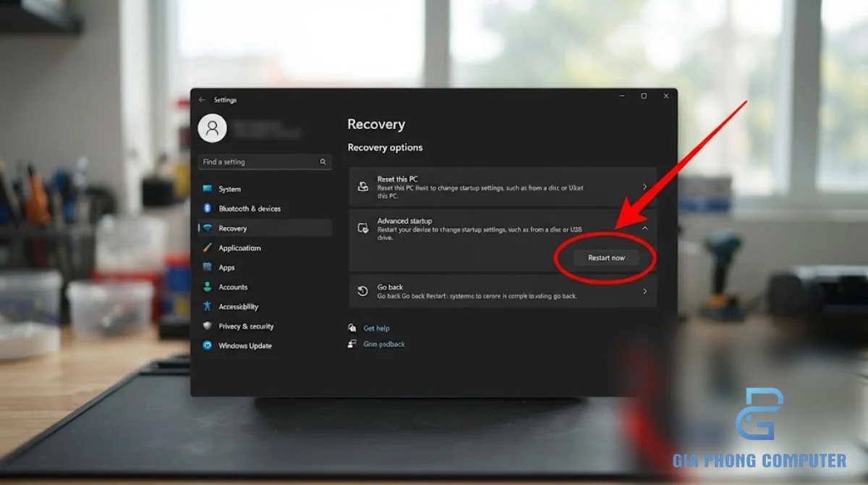Screen dimensions: 868x485
Task: Expand the Go back row chevron
Action: [644, 291]
